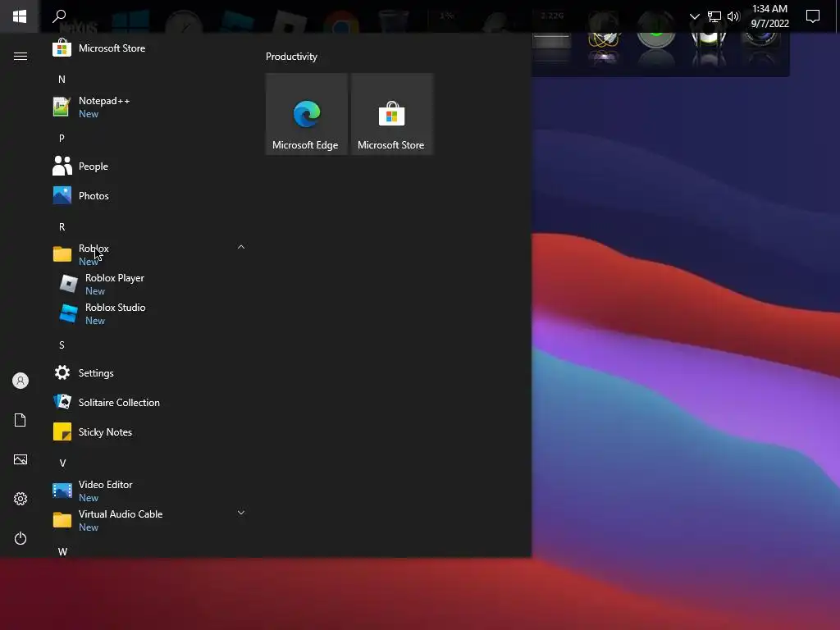Launch Notepad++ from the app list

[x=149, y=107]
